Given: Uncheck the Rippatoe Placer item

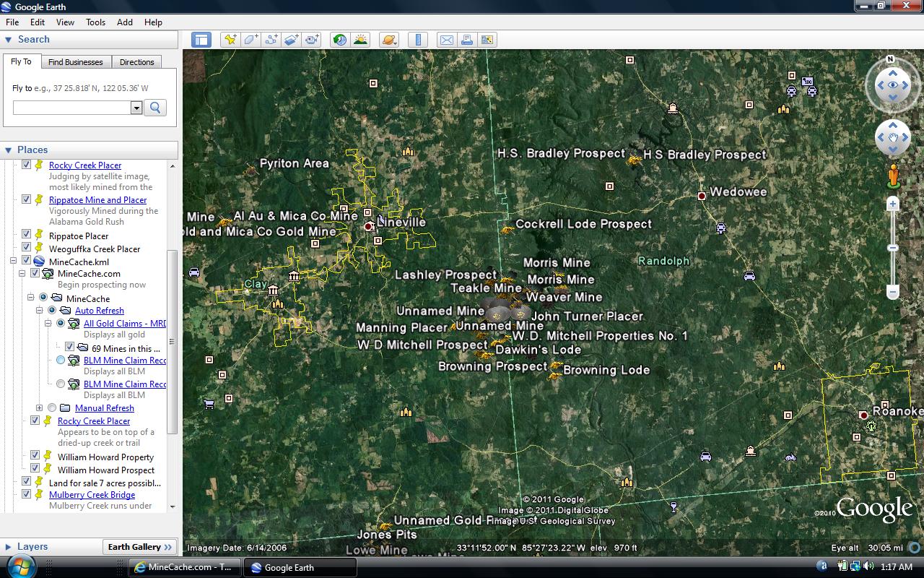Looking at the screenshot, I should 27,236.
